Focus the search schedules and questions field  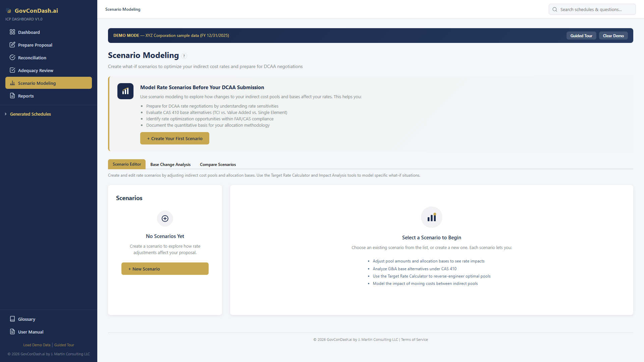coord(595,9)
